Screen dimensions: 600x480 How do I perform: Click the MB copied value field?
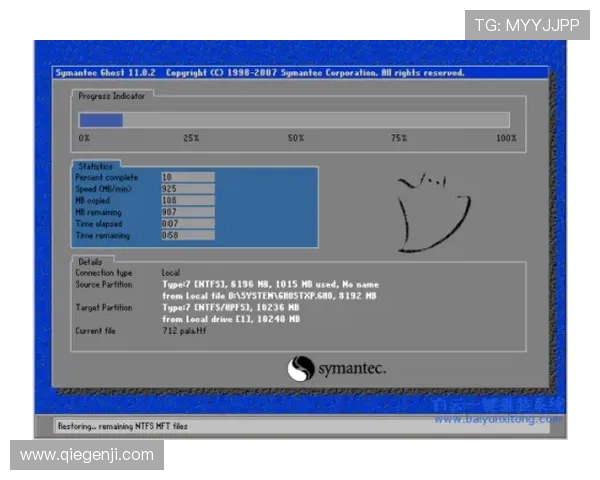[187, 200]
